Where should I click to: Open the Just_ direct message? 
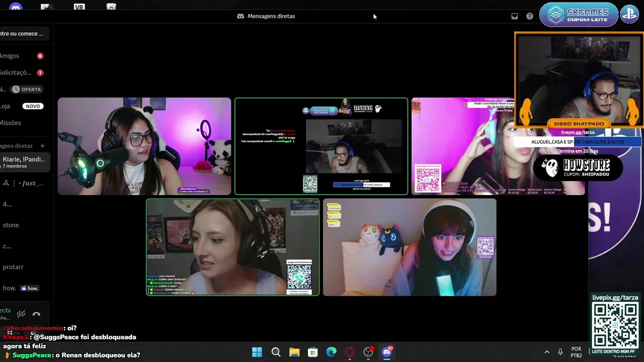[x=24, y=183]
